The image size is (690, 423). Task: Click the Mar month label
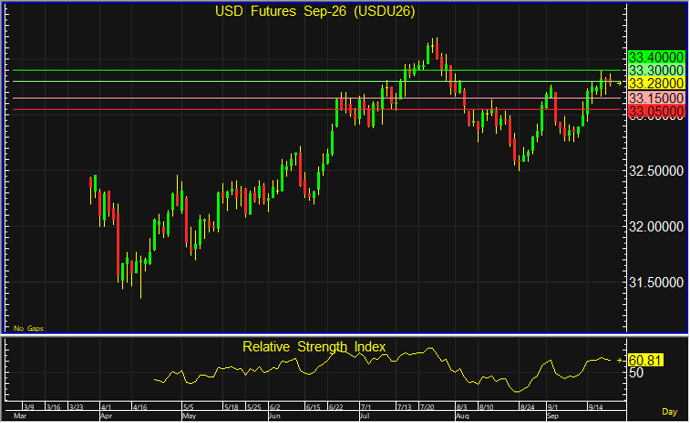[x=20, y=416]
